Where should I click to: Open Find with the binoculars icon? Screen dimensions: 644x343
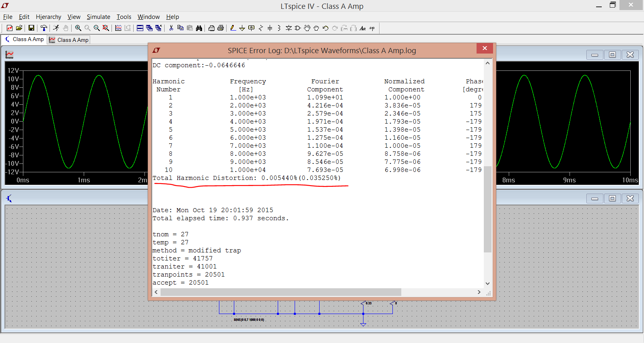pos(199,28)
